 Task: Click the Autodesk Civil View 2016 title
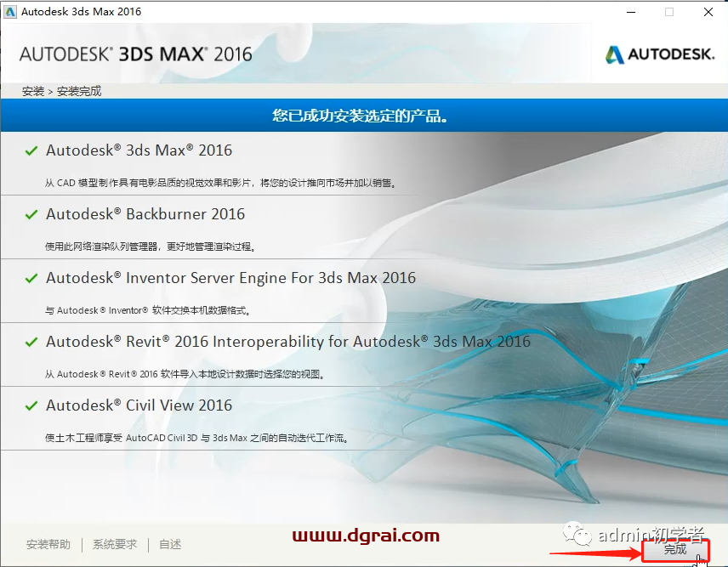point(139,405)
